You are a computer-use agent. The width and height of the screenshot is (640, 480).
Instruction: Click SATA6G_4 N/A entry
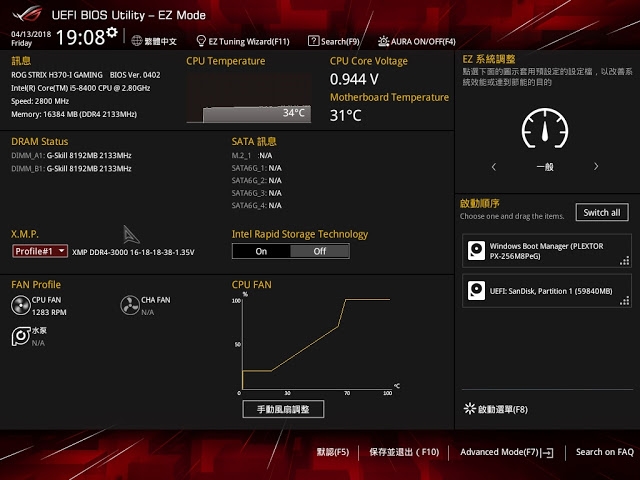[257, 205]
